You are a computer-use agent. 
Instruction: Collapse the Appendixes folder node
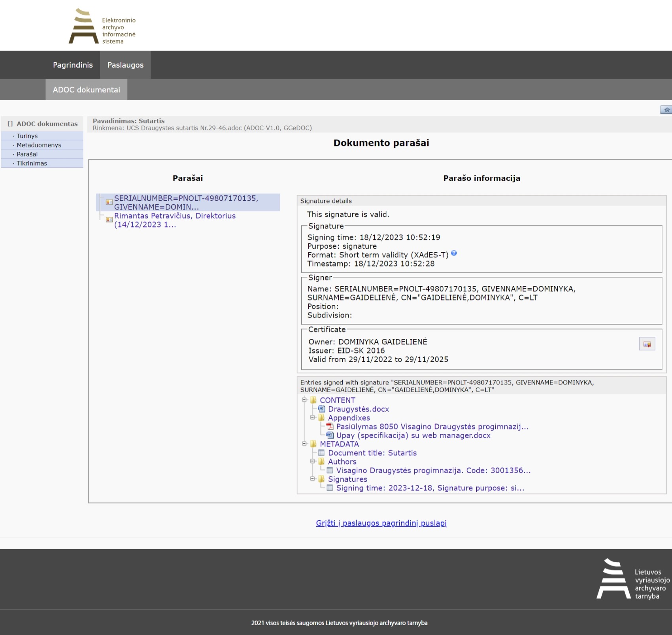(313, 417)
